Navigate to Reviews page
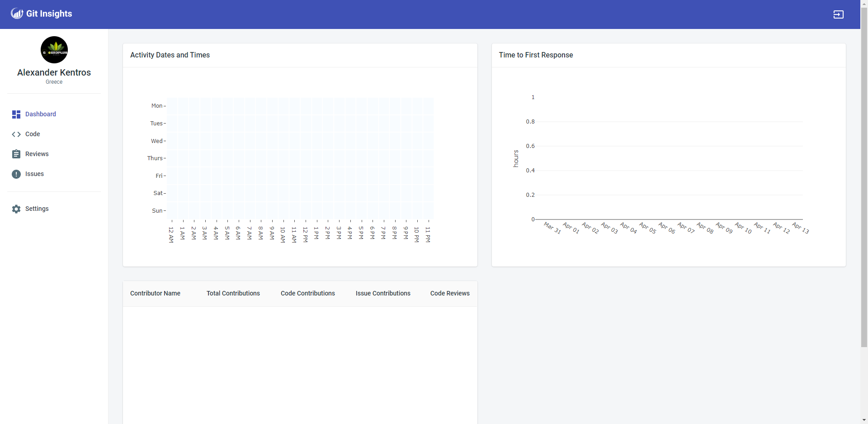Viewport: 868px width, 424px height. pos(54,154)
